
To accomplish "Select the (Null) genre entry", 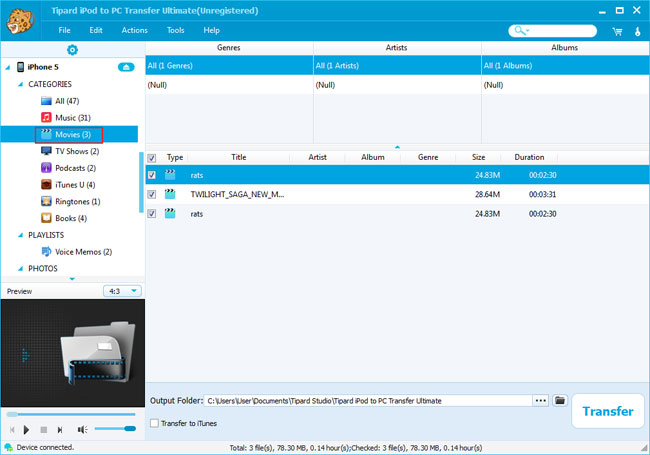I will 229,85.
